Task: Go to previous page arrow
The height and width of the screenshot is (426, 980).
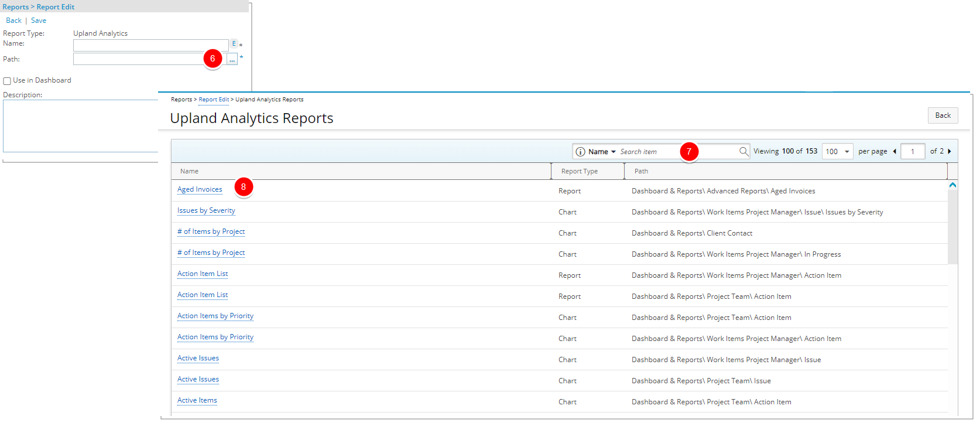Action: [x=895, y=151]
